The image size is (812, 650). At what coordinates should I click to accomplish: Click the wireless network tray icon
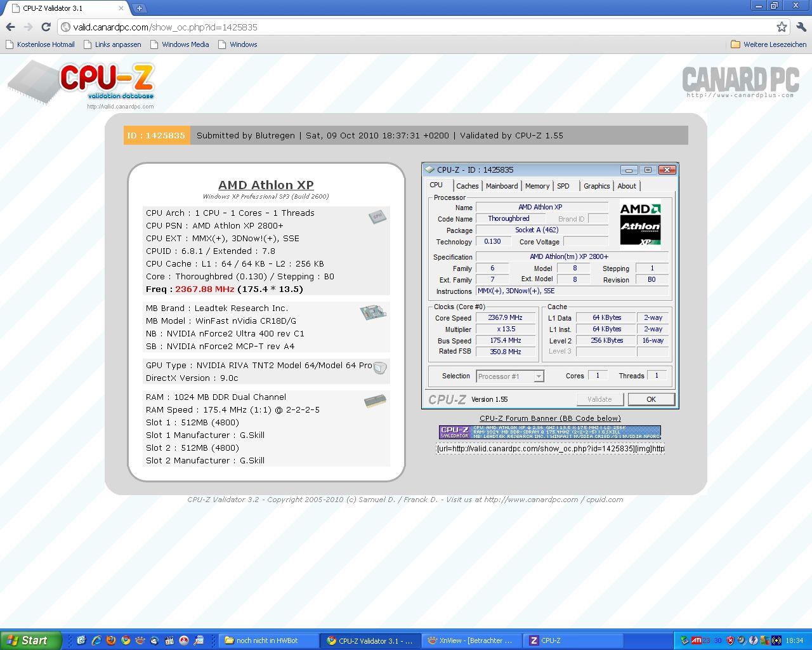[x=776, y=640]
